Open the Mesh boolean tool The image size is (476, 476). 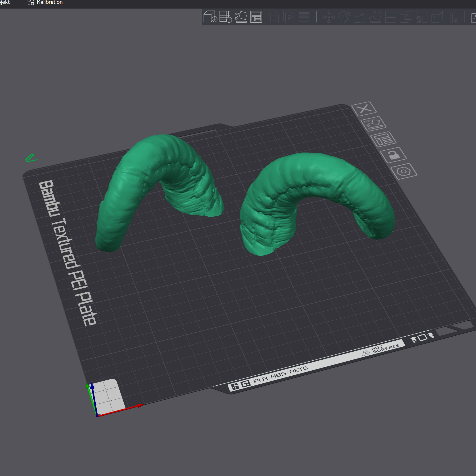[406, 17]
